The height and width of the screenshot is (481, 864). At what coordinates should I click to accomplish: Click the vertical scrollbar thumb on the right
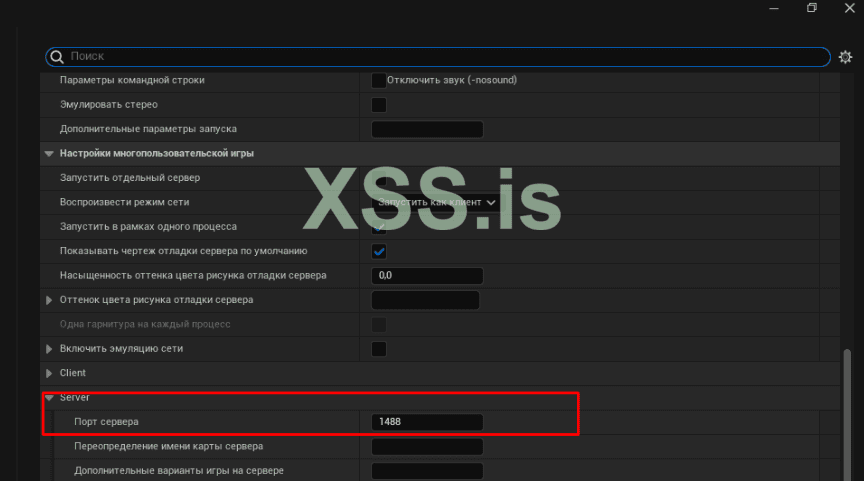pos(847,414)
